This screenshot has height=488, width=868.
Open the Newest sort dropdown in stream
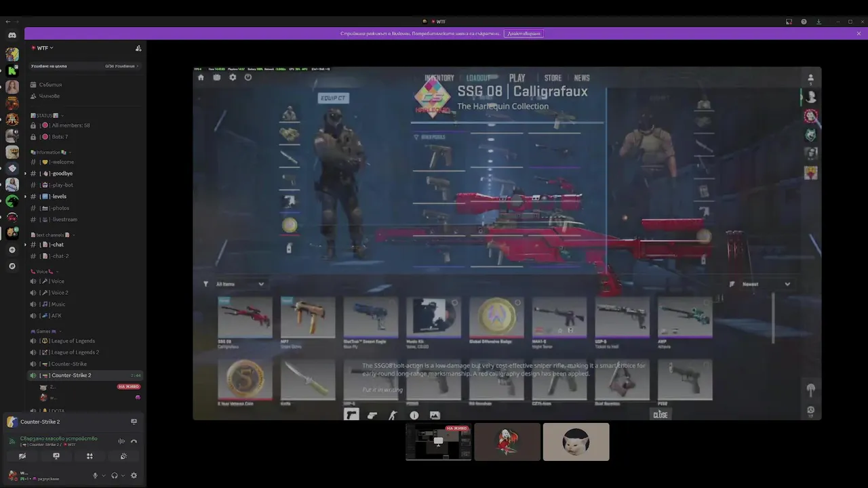(766, 284)
